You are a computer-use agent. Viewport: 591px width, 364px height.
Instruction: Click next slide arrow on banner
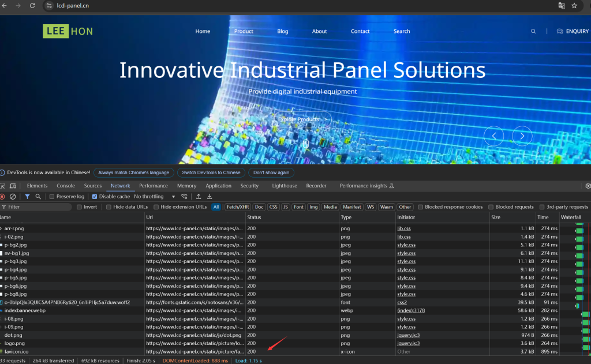pos(522,136)
